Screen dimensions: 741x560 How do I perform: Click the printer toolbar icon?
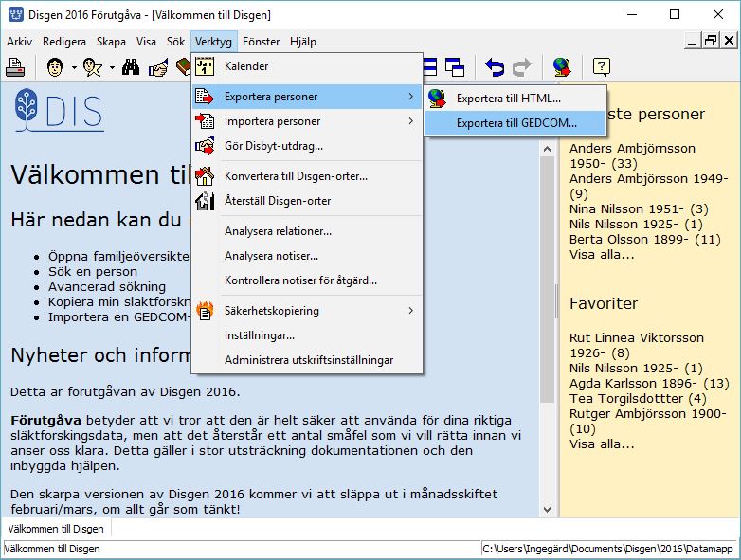[15, 67]
